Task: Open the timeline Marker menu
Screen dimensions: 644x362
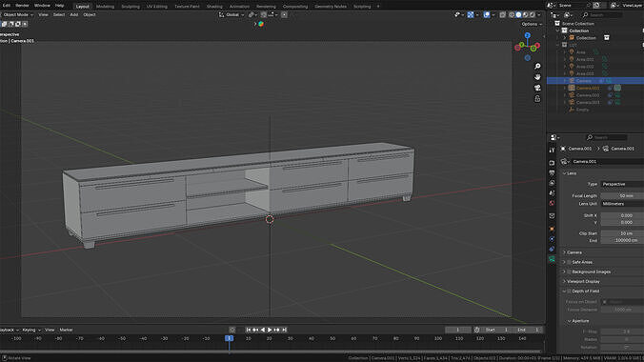Action: click(66, 330)
